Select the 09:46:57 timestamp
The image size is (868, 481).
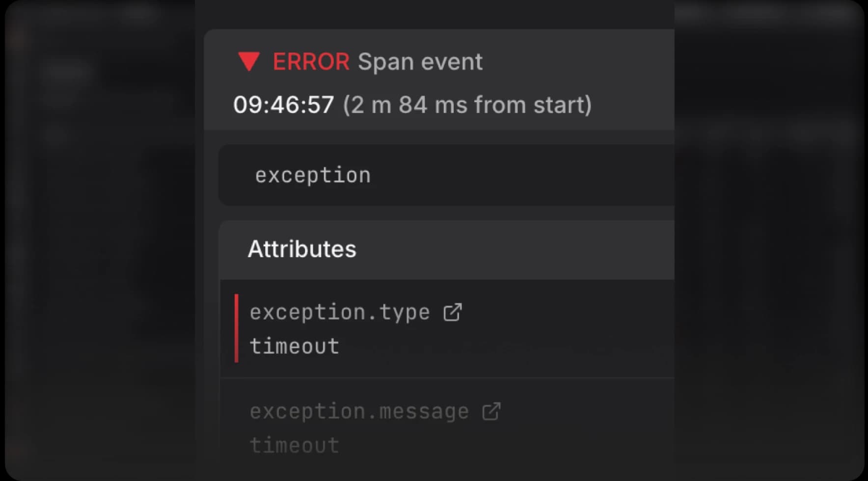coord(284,105)
